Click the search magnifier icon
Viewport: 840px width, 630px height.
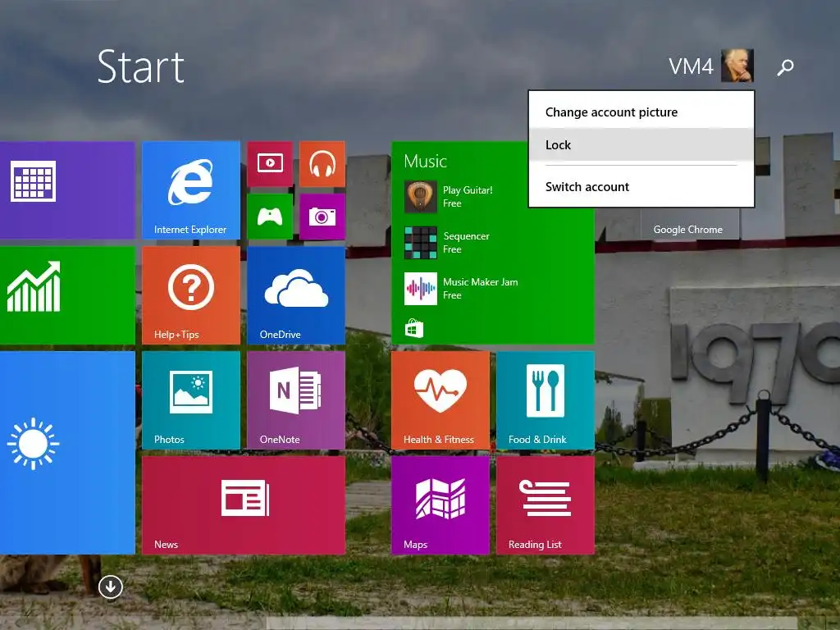coord(785,67)
